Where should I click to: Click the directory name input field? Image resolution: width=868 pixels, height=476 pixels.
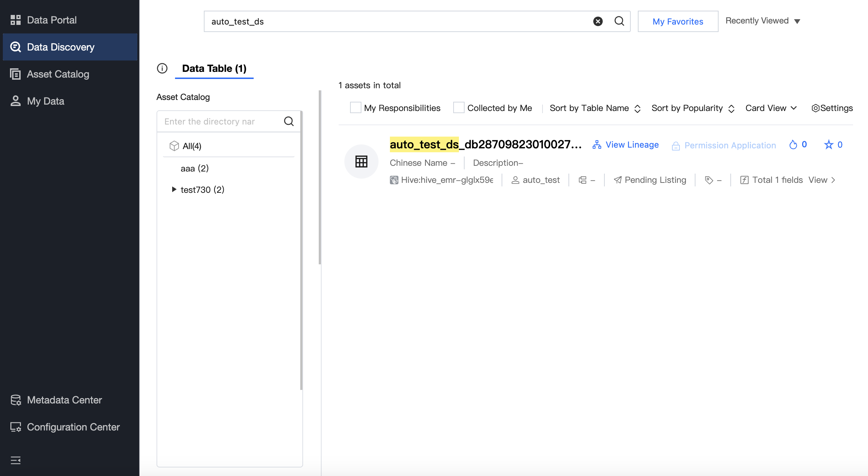[221, 122]
